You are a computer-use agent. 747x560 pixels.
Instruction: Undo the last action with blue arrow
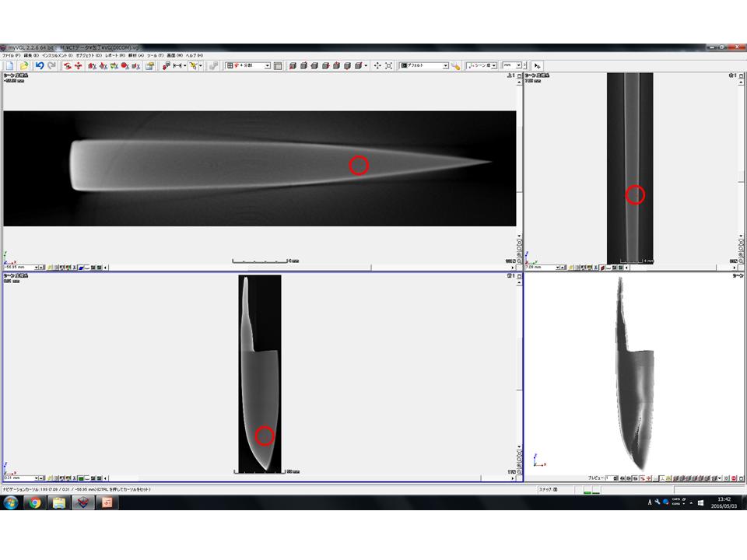point(39,66)
